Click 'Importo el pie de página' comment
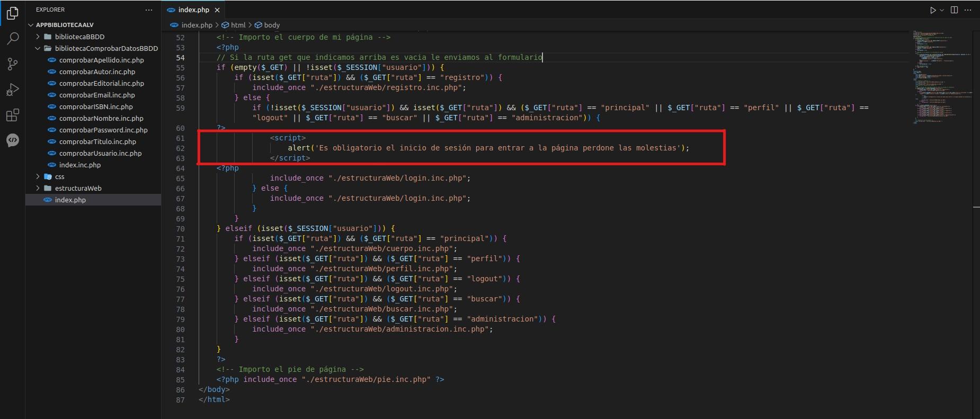Screen dimensions: 980x419 tap(290, 369)
